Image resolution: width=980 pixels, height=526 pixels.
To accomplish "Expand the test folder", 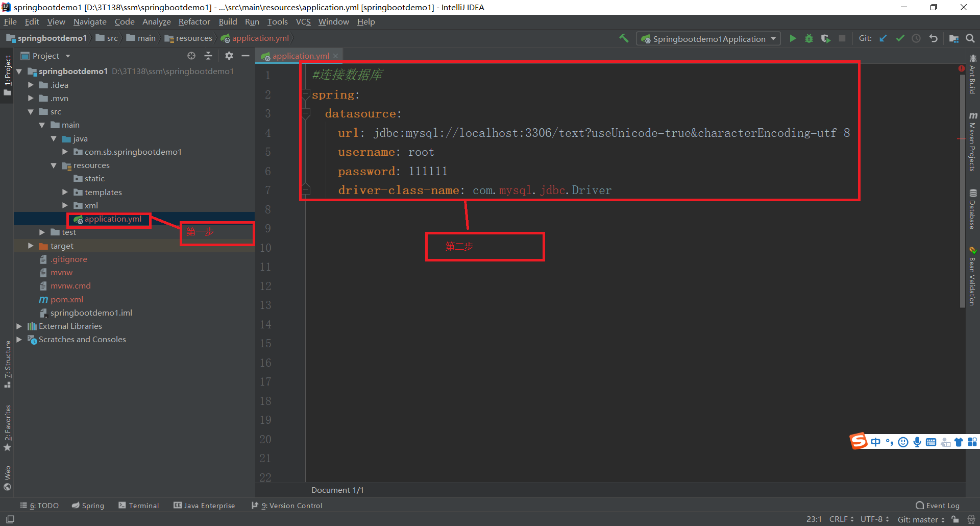I will tap(42, 232).
